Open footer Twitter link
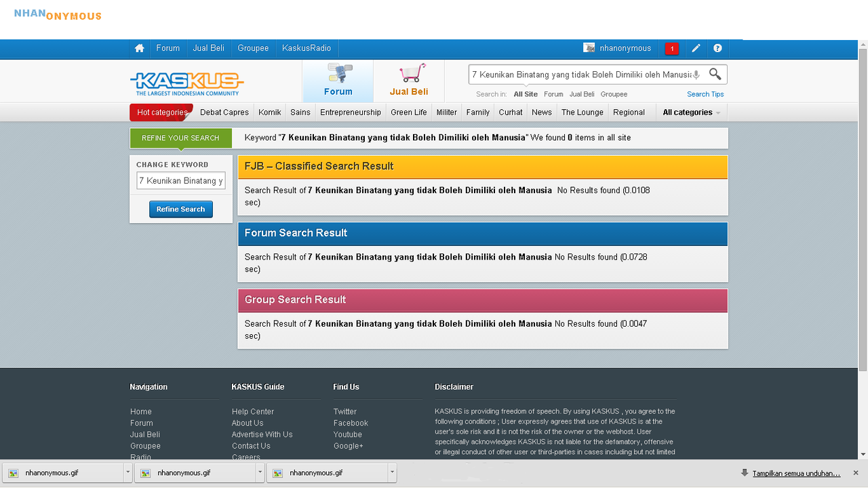The image size is (868, 488). [x=345, y=411]
